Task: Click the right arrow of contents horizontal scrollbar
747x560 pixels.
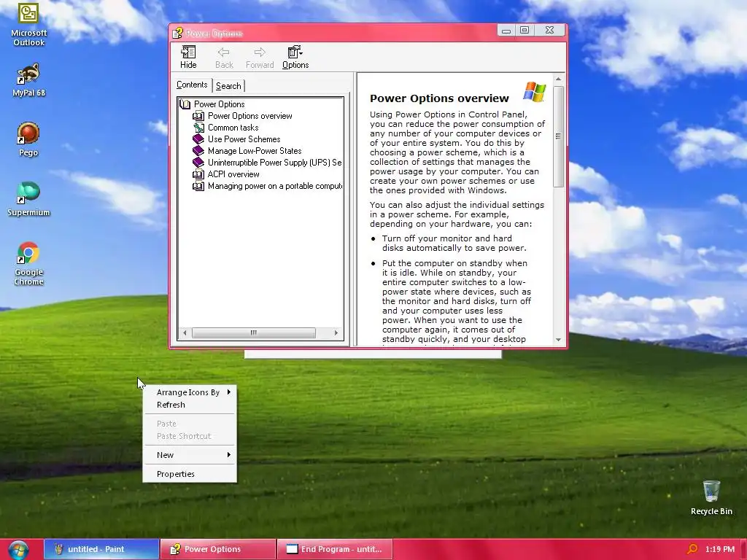Action: tap(336, 332)
